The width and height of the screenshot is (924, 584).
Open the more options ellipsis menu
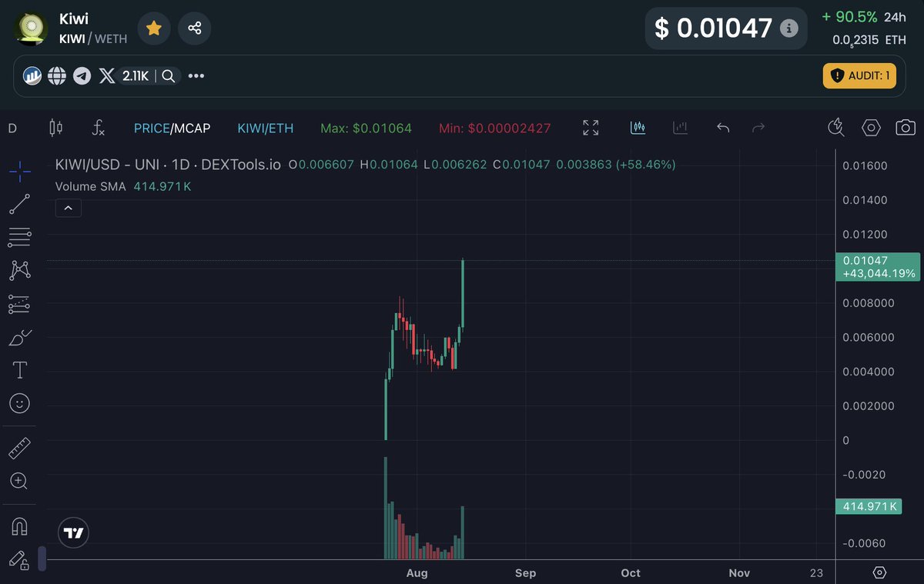pos(196,76)
